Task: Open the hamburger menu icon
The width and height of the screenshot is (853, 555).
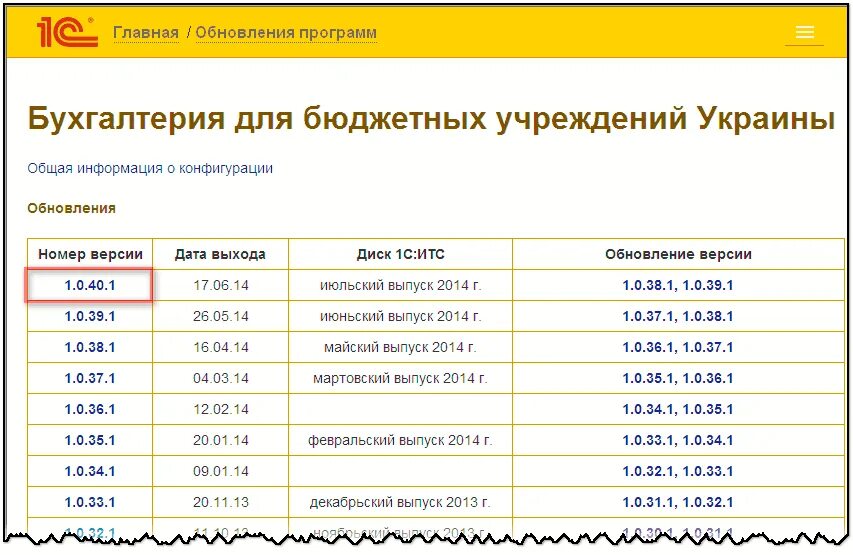Action: (805, 33)
